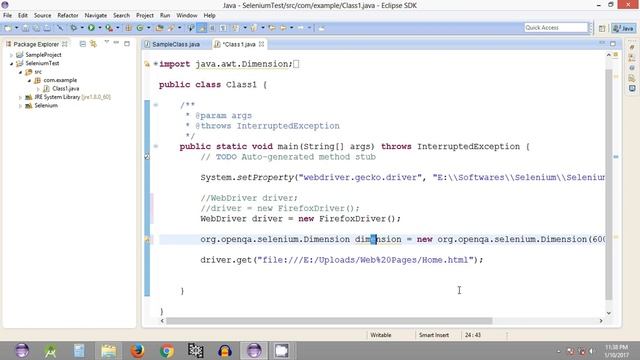
Task: Click the editor horizontal scrollbar thumb
Action: click(329, 321)
